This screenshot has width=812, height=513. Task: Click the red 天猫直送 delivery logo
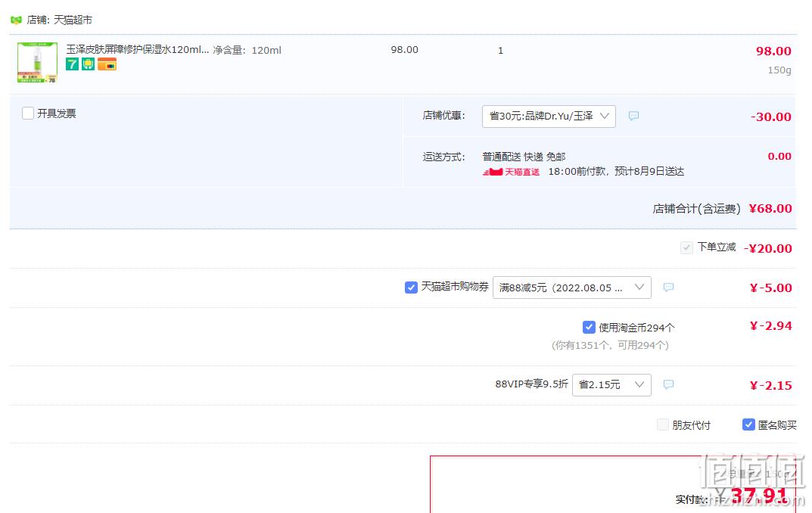click(x=511, y=172)
